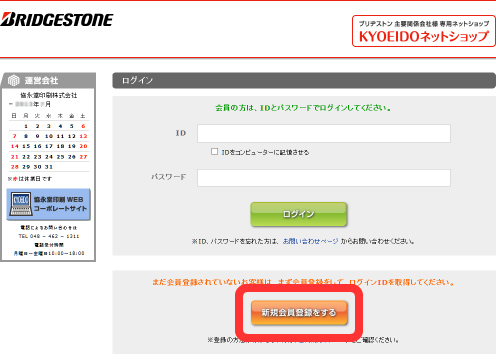Image resolution: width=496 pixels, height=360 pixels.
Task: Select the ログイン section header
Action: click(304, 80)
